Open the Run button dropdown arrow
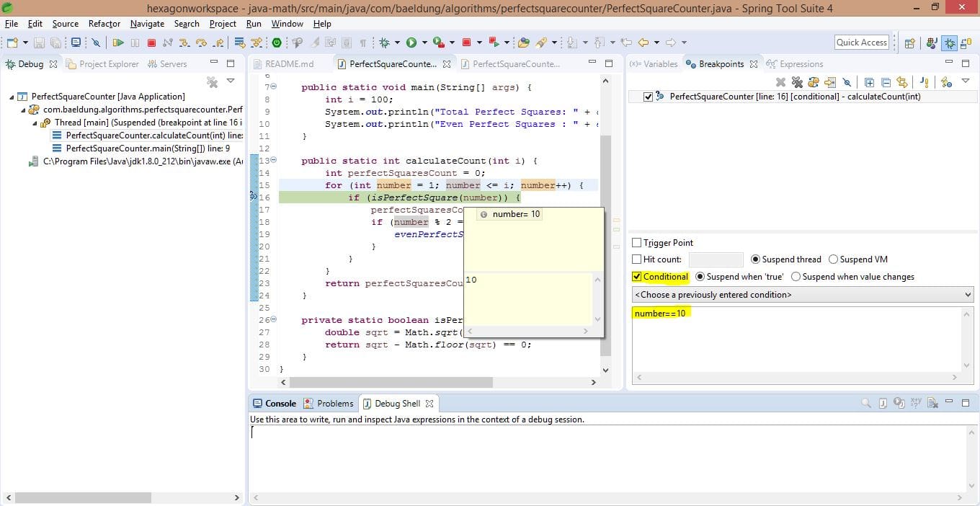This screenshot has width=980, height=506. tap(424, 43)
